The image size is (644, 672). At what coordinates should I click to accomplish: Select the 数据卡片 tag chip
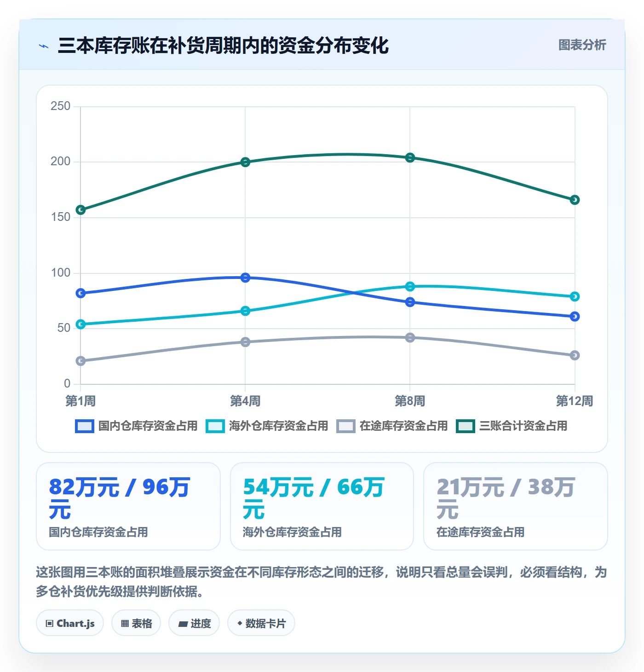(261, 623)
